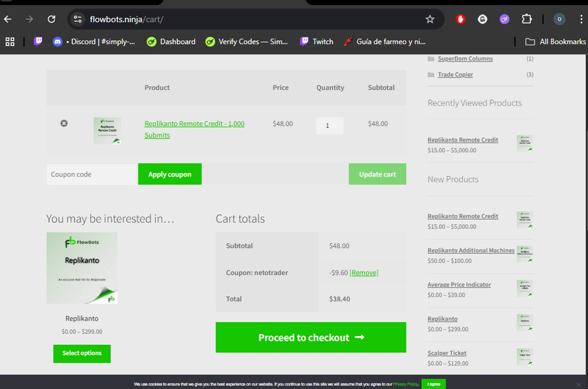
Task: Open Replikanto Remote Credit in Recently Viewed
Action: point(463,140)
